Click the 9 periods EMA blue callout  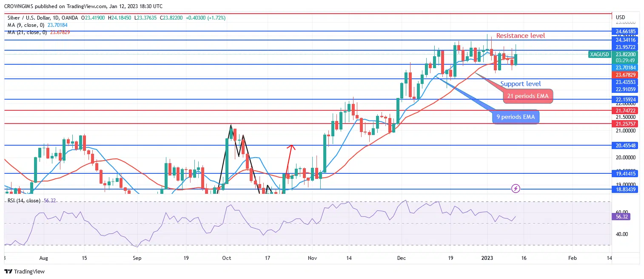coord(516,117)
